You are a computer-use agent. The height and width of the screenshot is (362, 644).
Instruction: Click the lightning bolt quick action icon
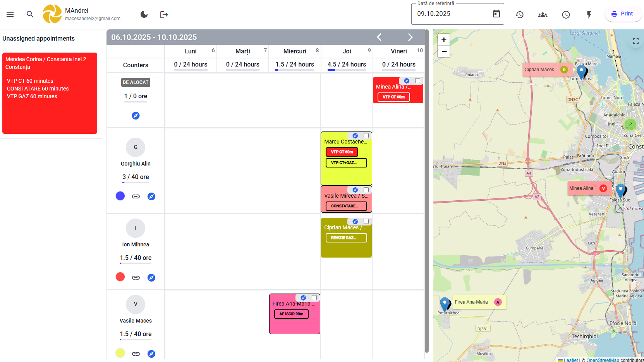tap(589, 15)
